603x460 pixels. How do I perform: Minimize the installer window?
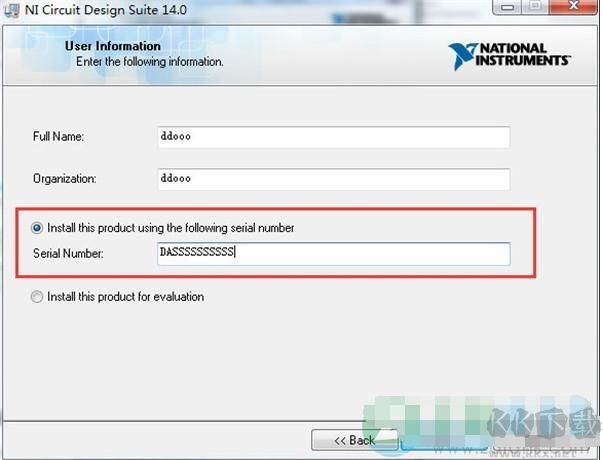click(x=507, y=7)
